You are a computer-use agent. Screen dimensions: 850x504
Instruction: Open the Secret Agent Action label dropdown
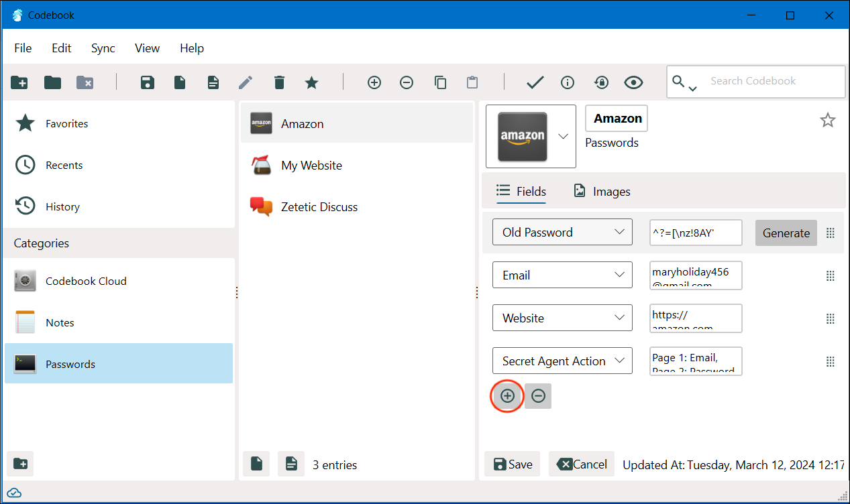coord(562,361)
